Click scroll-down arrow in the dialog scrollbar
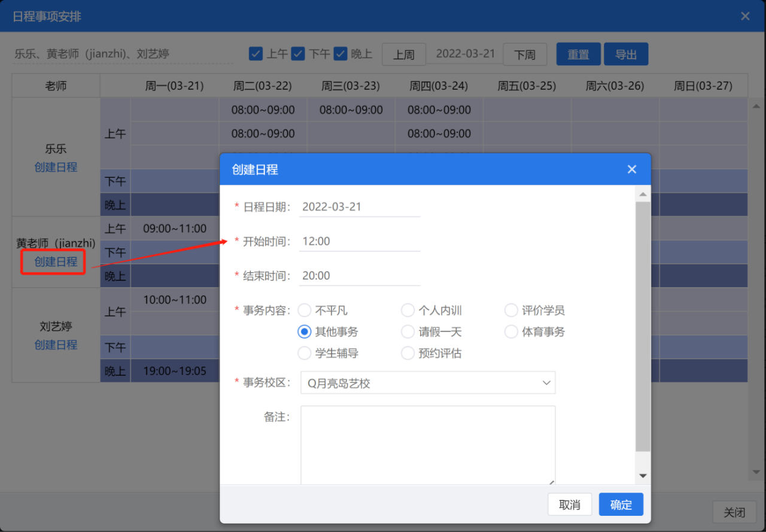766x532 pixels. coord(643,476)
